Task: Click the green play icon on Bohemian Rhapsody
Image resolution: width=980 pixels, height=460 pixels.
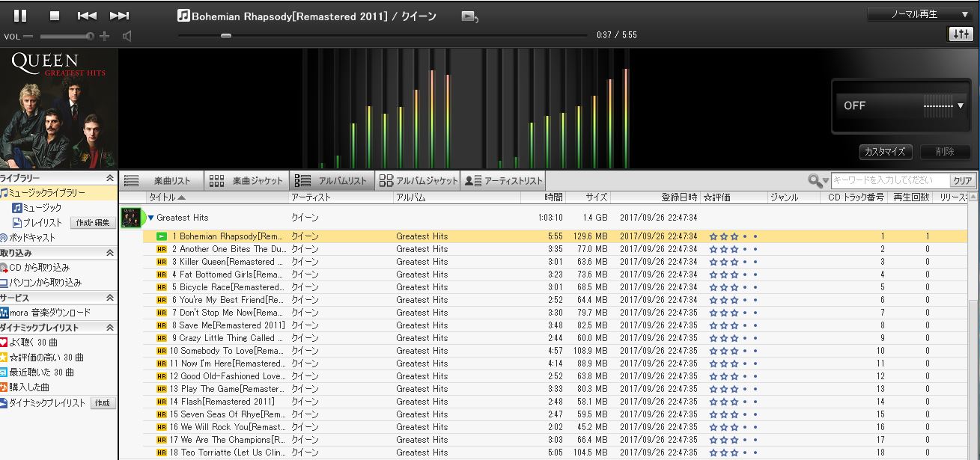Action: (162, 236)
